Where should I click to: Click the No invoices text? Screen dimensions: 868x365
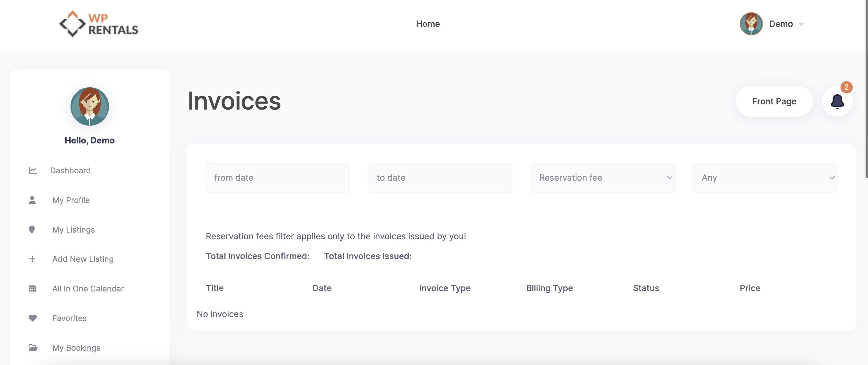(x=220, y=314)
